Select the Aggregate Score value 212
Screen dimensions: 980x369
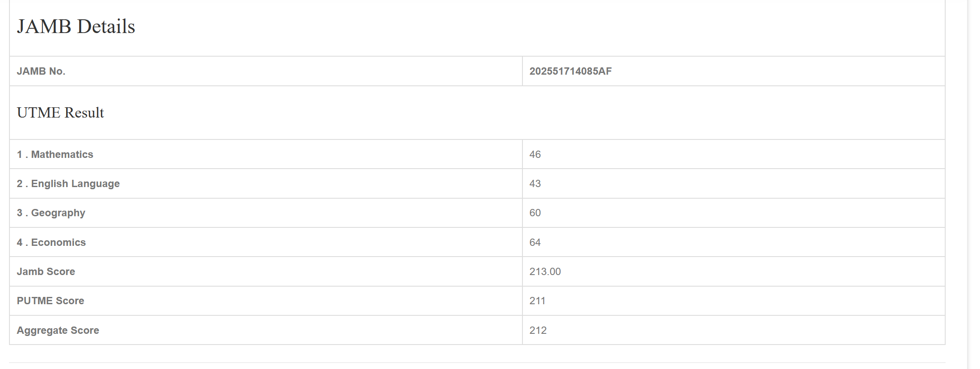[538, 330]
